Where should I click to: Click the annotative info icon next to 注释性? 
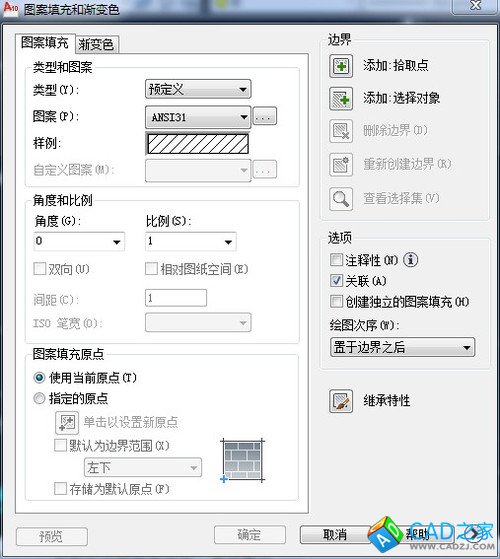pos(410,260)
